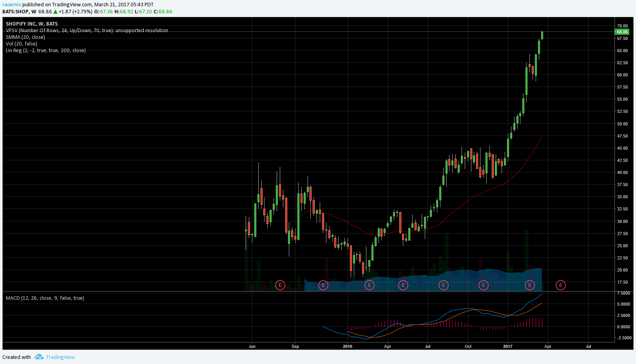Screen dimensions: 636x364
Task: Select the VPSV indicator legend line
Action: [87, 31]
